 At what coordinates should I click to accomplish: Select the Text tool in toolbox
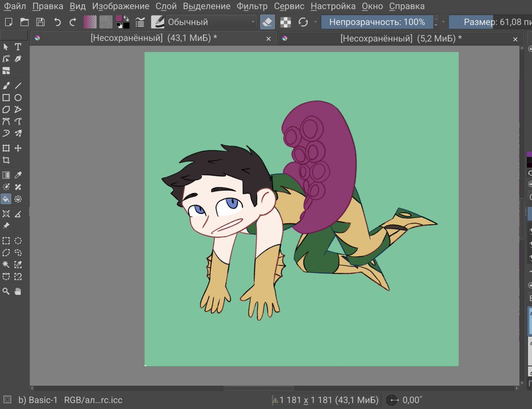click(18, 47)
